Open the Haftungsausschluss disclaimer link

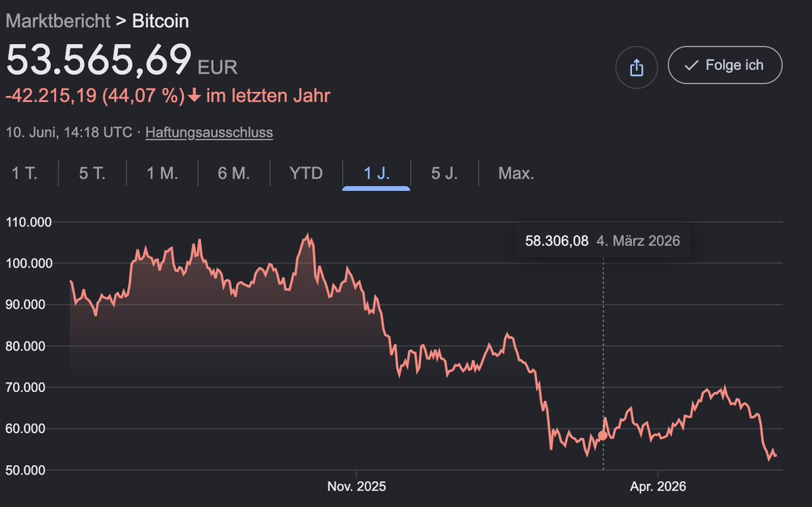click(x=209, y=132)
